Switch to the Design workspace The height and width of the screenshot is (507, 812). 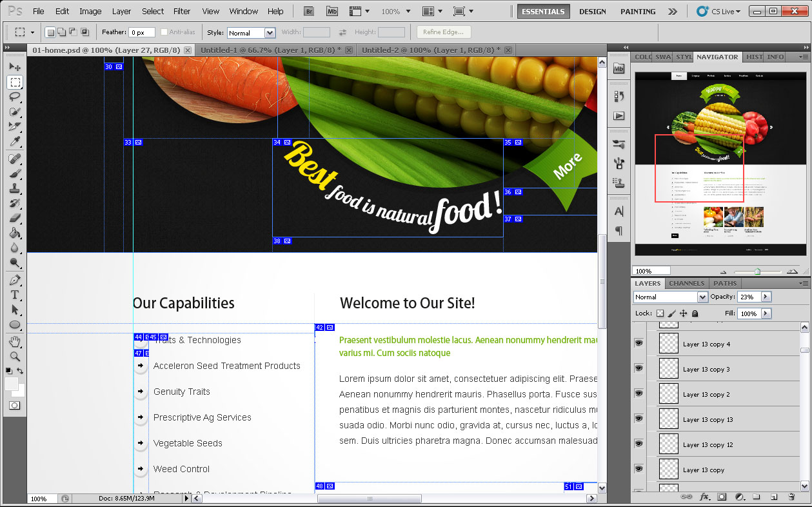592,12
